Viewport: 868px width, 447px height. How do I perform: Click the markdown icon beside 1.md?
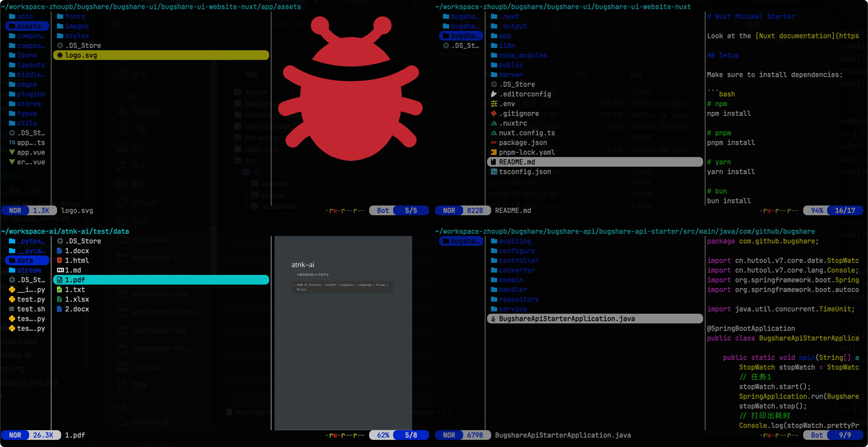point(60,270)
